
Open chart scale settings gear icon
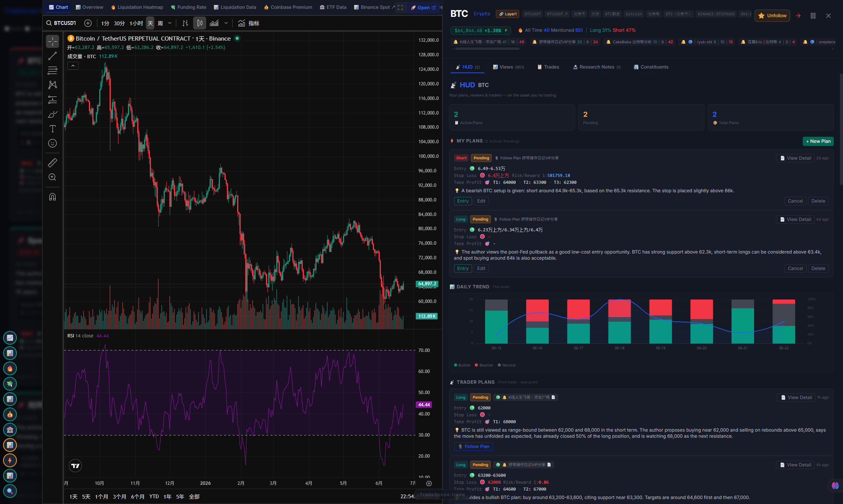tap(429, 483)
